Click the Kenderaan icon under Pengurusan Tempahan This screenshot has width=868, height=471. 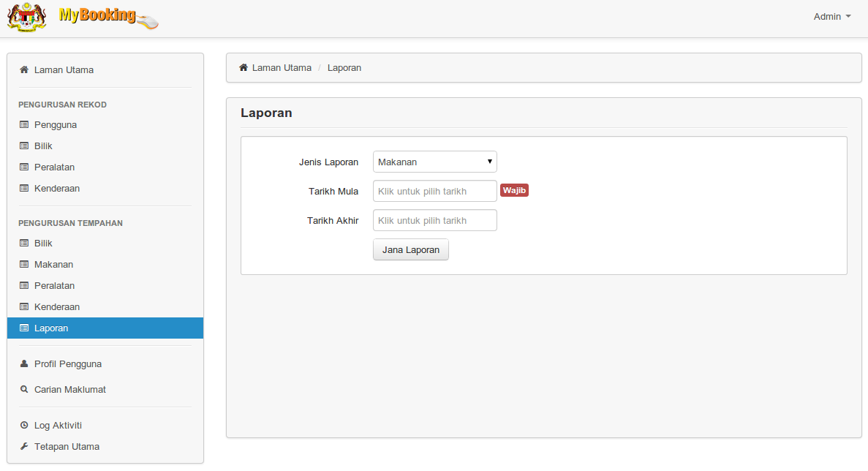click(x=24, y=306)
